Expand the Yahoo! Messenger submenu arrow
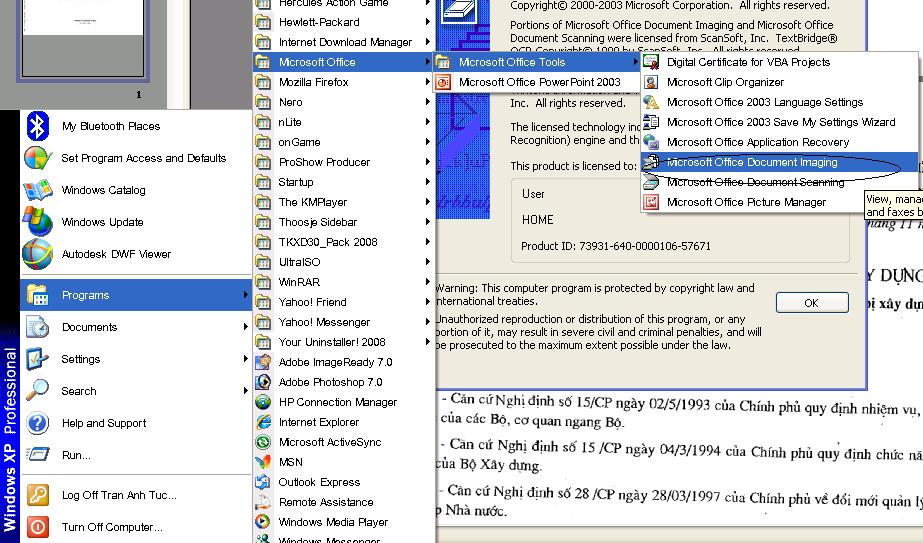The height and width of the screenshot is (543, 923). [x=428, y=322]
